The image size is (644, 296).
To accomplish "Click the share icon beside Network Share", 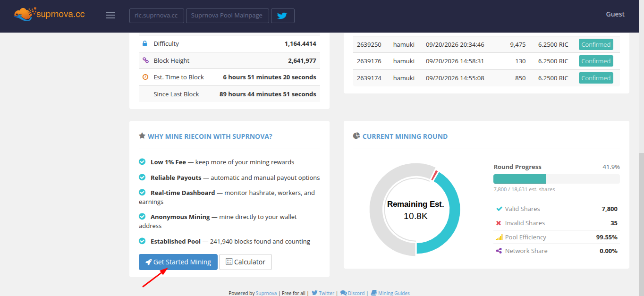I will pyautogui.click(x=499, y=251).
